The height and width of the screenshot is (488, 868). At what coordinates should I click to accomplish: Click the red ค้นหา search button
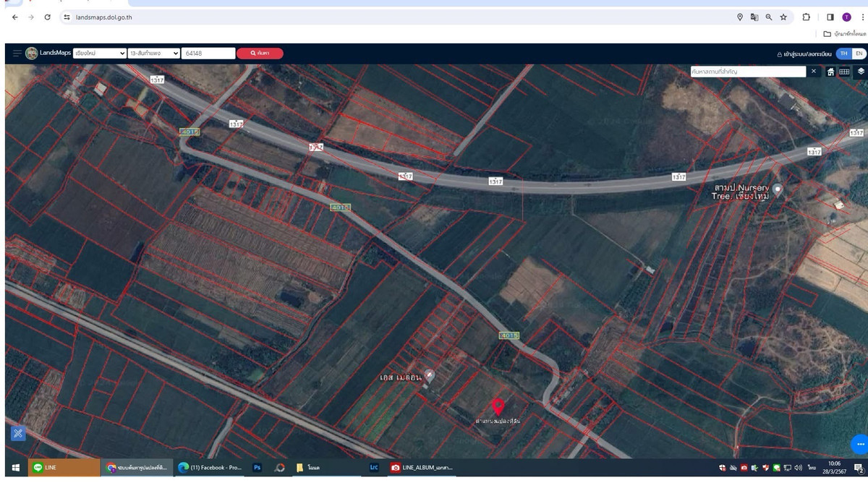pos(260,53)
